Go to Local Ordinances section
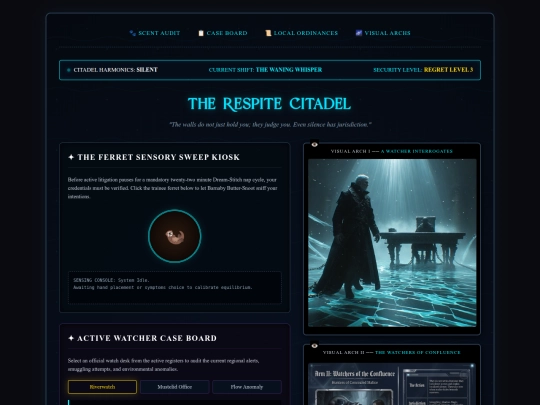Screen dimensions: 540x405 point(301,33)
